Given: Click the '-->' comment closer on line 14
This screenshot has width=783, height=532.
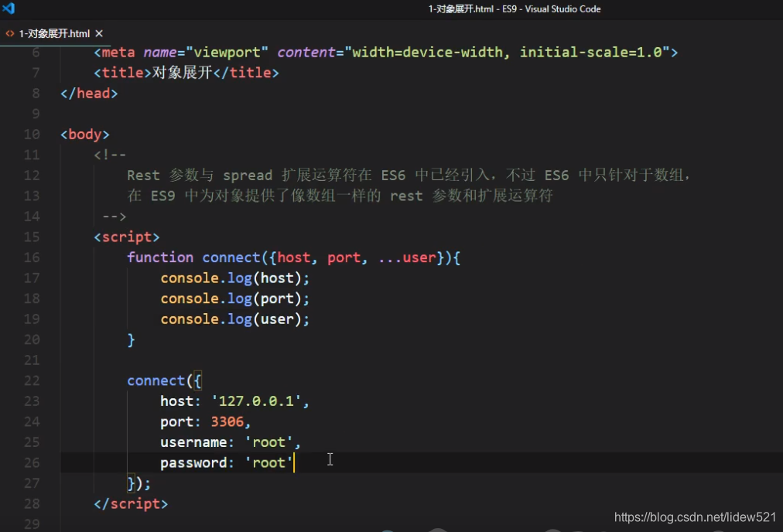Looking at the screenshot, I should point(115,217).
